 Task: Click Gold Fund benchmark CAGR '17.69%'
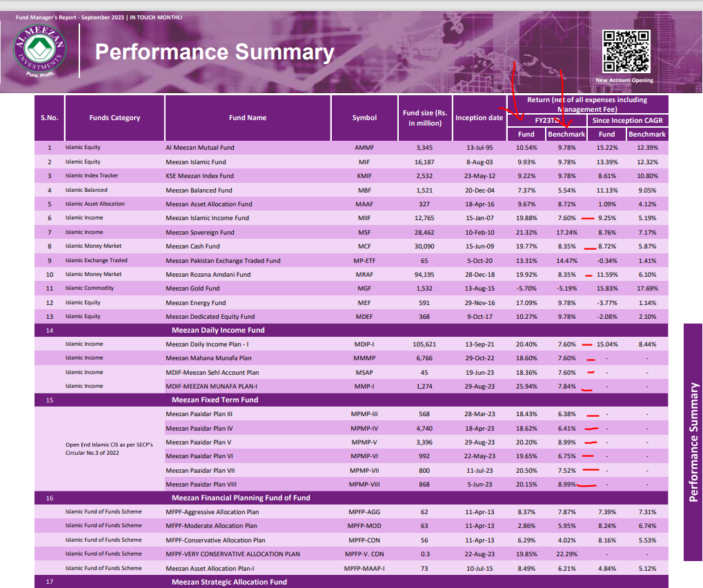click(x=647, y=288)
